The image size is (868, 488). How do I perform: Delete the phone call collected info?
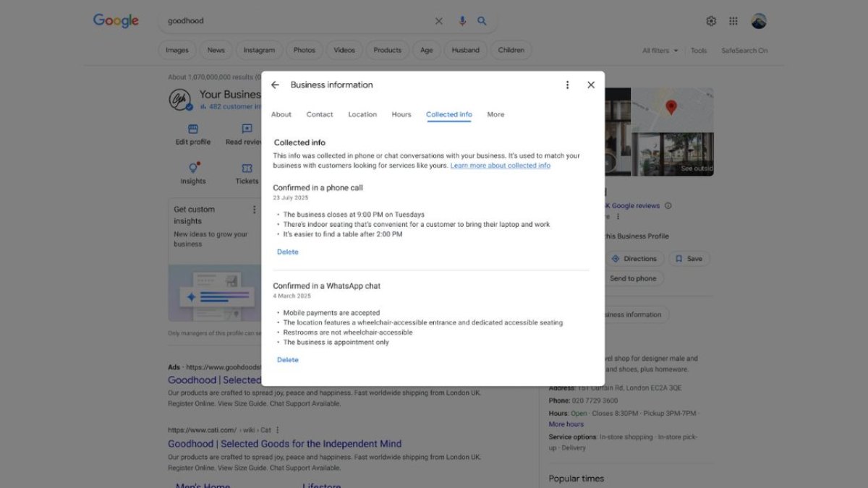[288, 252]
